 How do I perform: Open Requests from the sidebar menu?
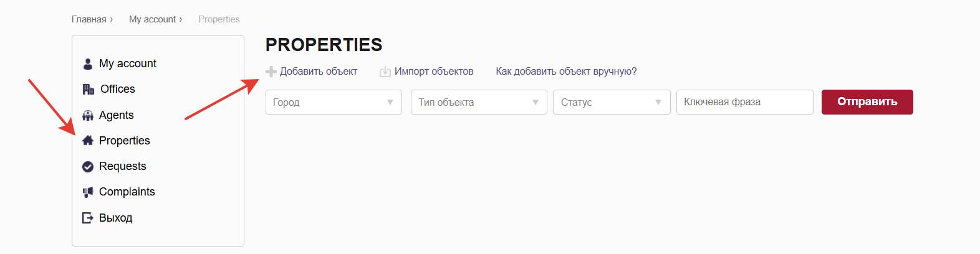coord(122,166)
